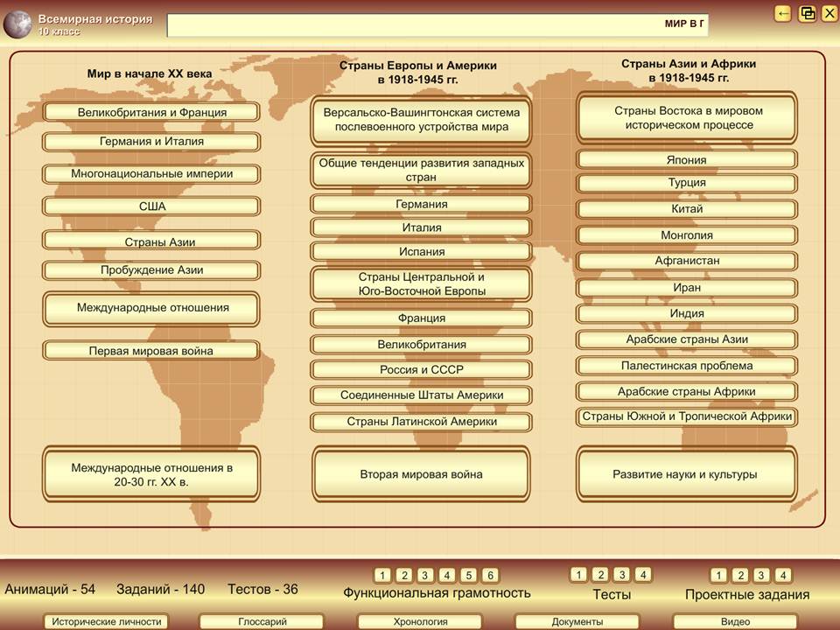The height and width of the screenshot is (630, 840).
Task: Open Международные отношения в 20-30 гг. XX в.
Action: [x=151, y=474]
